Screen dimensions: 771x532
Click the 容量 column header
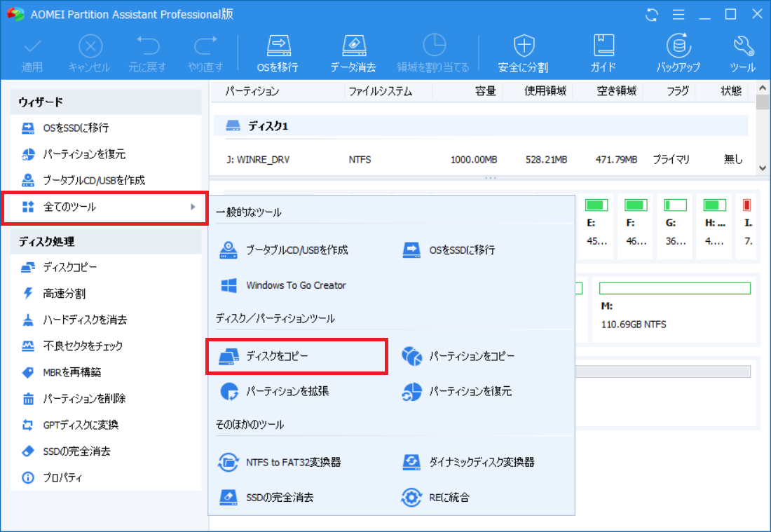[x=485, y=91]
